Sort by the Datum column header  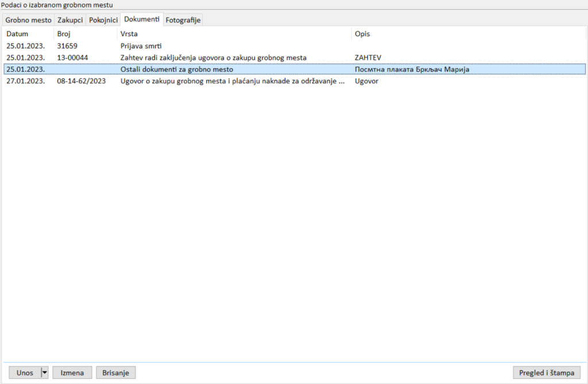[17, 34]
